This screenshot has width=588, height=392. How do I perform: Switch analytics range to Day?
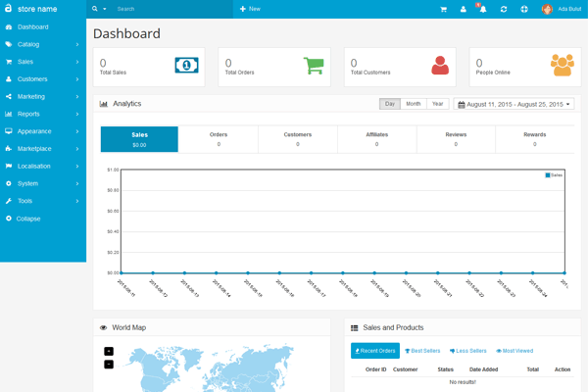(390, 104)
